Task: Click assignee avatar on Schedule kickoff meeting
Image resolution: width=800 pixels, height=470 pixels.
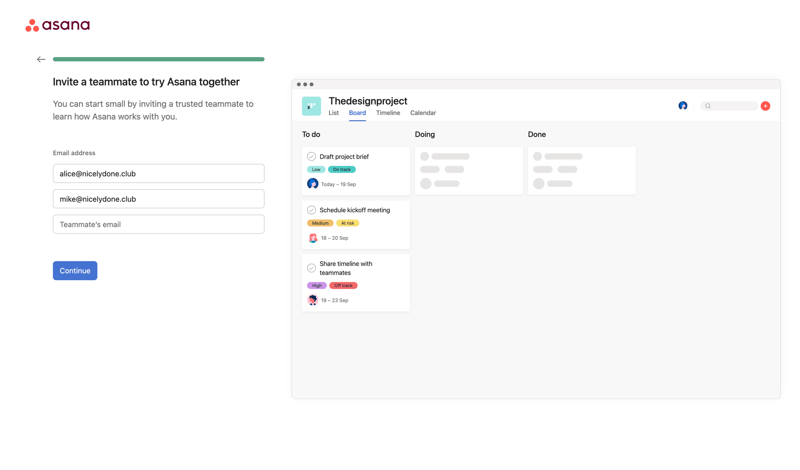Action: tap(313, 238)
